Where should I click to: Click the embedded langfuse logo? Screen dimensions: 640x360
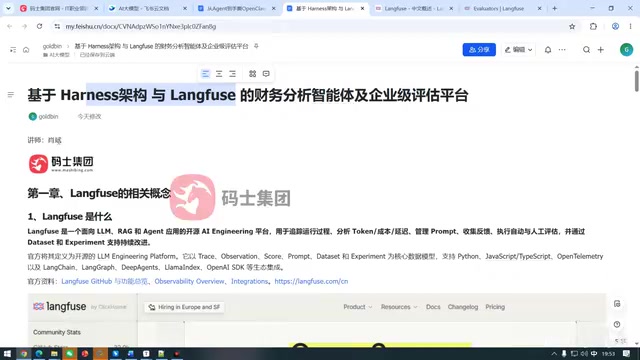tap(60, 307)
